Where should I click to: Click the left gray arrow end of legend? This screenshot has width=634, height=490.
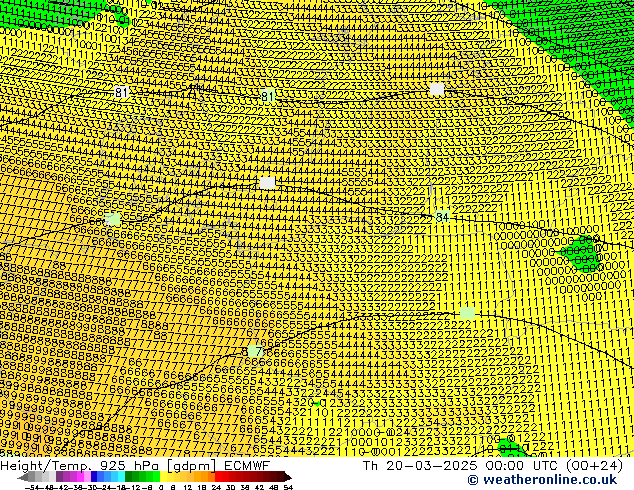pyautogui.click(x=23, y=477)
